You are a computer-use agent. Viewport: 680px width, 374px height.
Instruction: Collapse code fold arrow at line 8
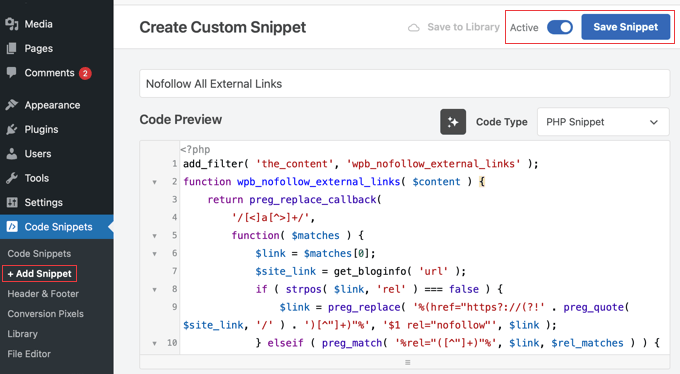[x=154, y=289]
